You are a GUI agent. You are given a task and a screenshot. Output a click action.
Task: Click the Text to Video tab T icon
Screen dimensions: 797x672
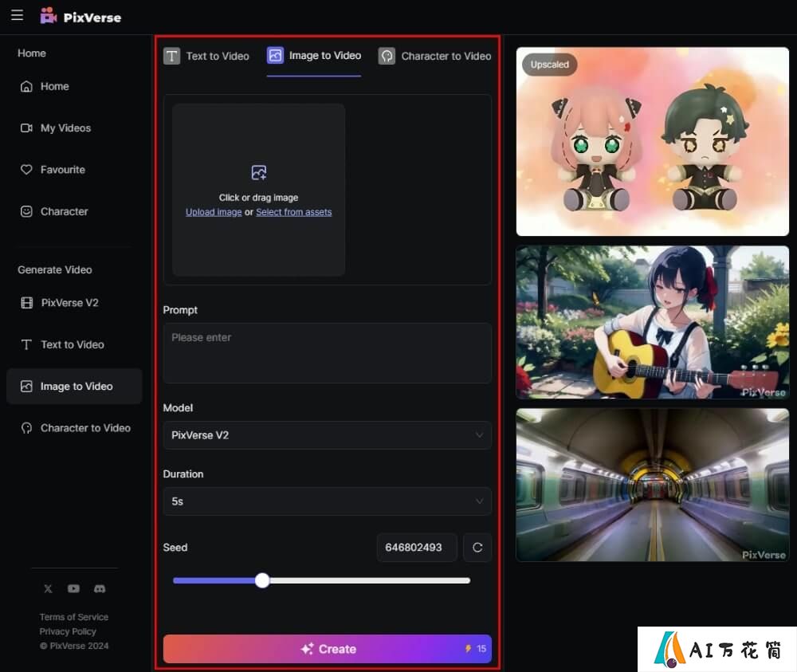[x=172, y=56]
